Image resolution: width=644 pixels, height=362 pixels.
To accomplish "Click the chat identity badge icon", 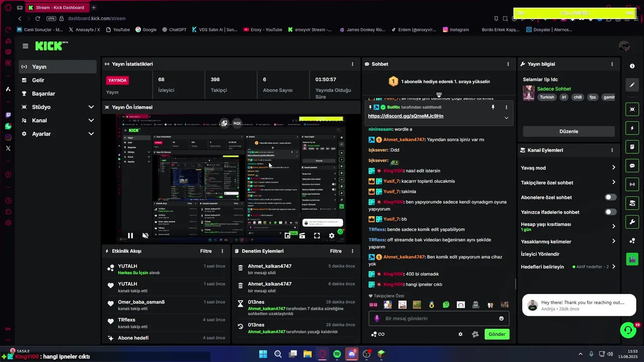I will click(475, 334).
